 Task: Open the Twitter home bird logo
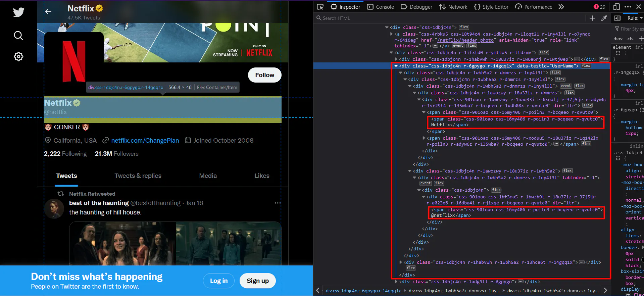tap(19, 12)
